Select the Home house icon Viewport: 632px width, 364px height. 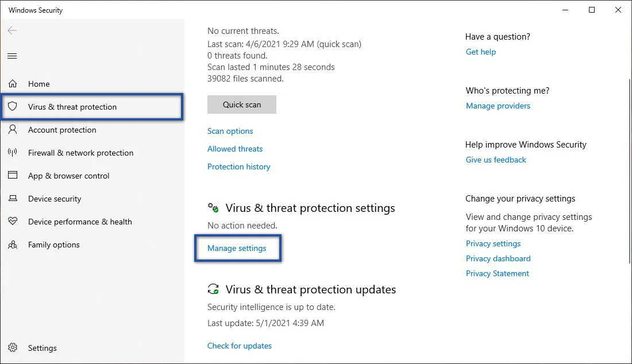point(13,83)
